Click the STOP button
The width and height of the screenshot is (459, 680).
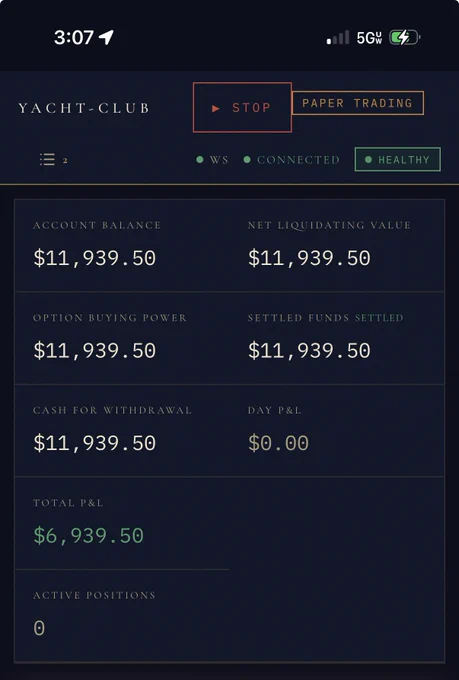pyautogui.click(x=242, y=107)
